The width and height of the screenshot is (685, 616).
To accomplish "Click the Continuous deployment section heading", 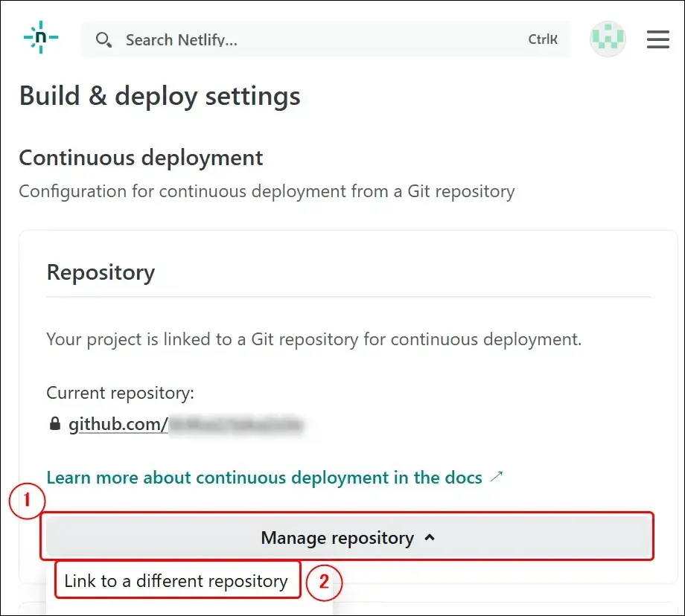I will (x=141, y=158).
